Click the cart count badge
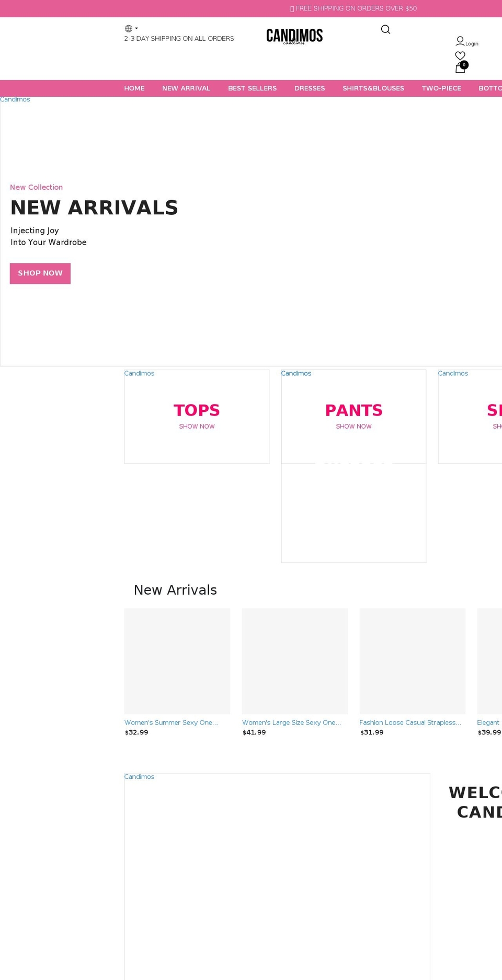This screenshot has height=980, width=502. (464, 65)
